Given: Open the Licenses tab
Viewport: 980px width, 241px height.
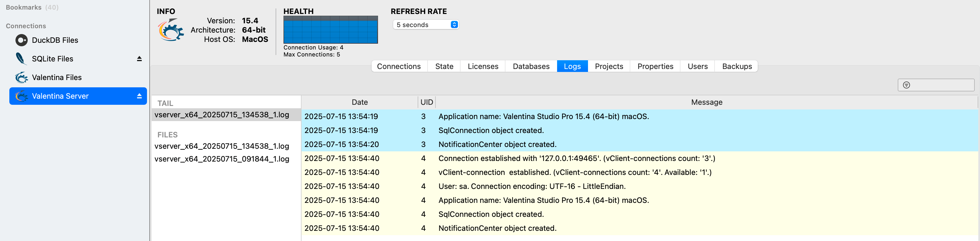Looking at the screenshot, I should (483, 66).
